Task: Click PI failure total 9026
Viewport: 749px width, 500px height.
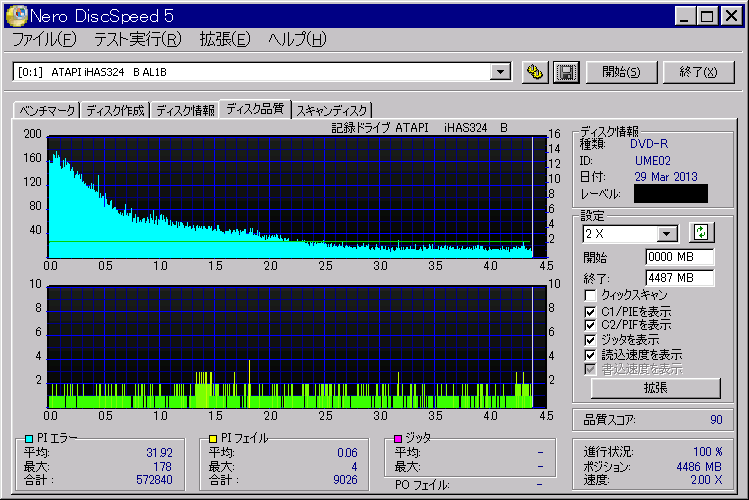Action: [345, 480]
